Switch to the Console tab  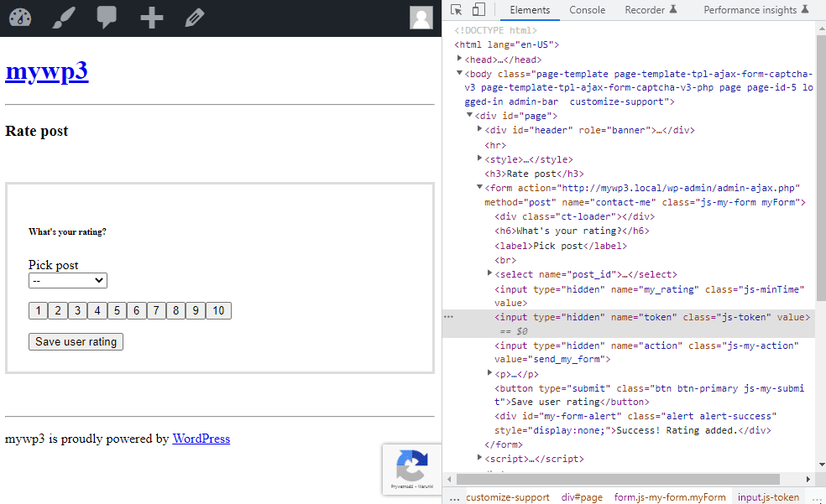(587, 10)
